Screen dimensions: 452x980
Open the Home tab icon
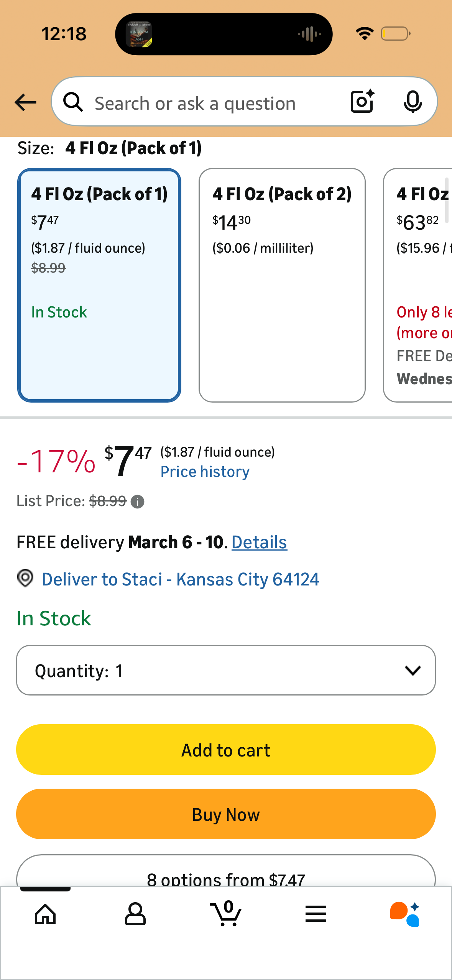click(x=45, y=914)
